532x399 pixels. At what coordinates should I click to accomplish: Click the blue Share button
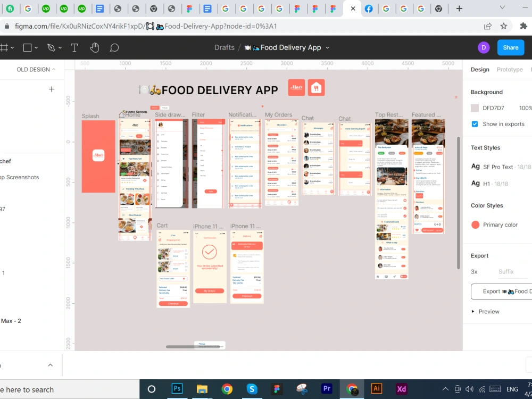(510, 47)
